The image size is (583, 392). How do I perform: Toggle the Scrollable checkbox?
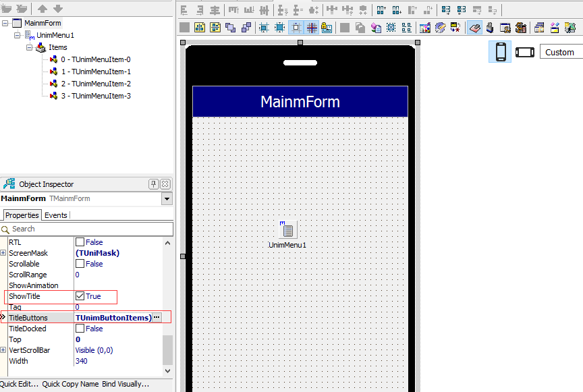tap(80, 264)
